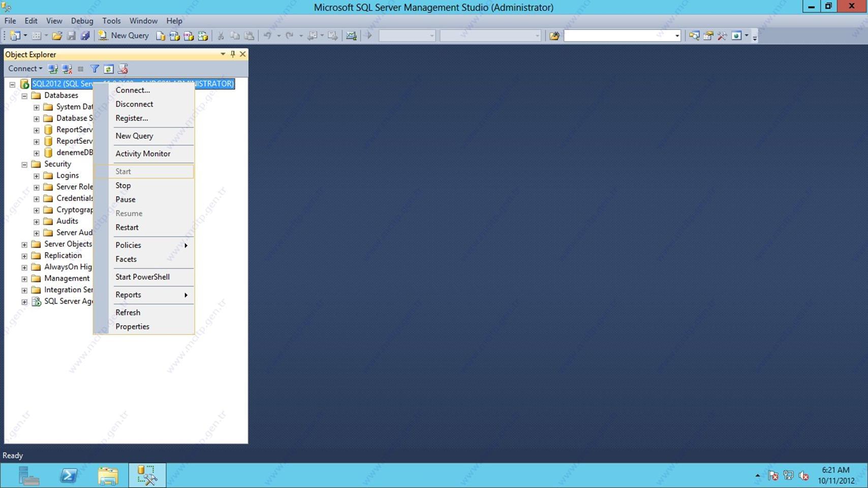Open the Debug menu
The image size is (868, 488).
click(x=82, y=21)
